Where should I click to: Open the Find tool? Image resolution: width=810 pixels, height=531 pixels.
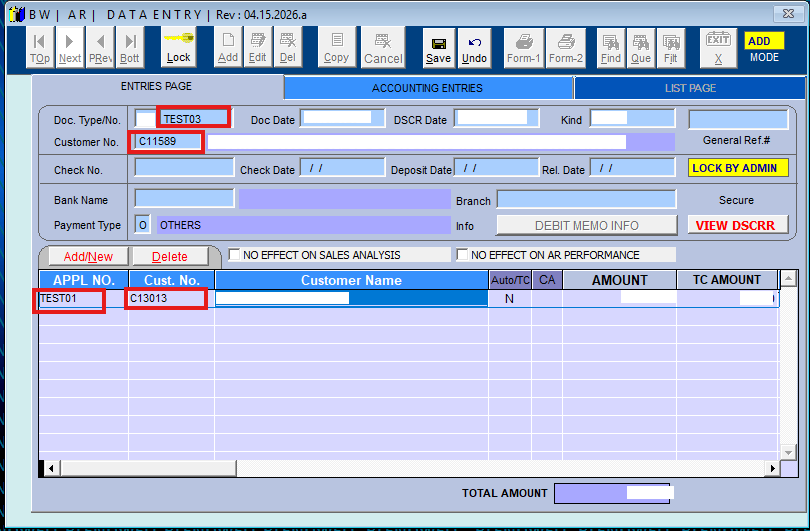(611, 49)
